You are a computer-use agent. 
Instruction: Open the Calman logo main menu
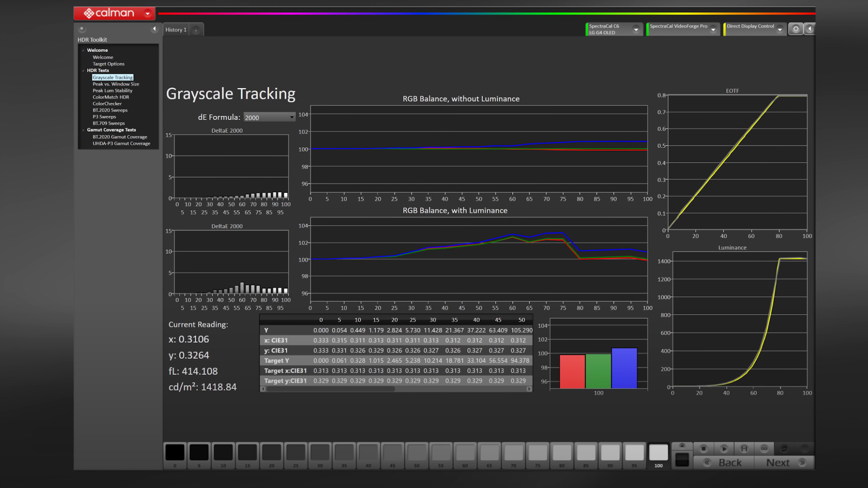pyautogui.click(x=115, y=13)
